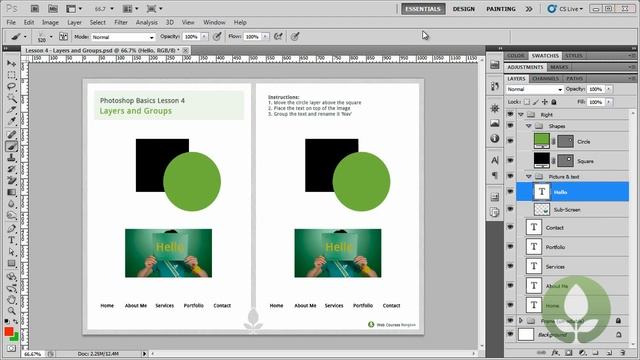Select the Move tool
The image size is (640, 360).
[x=11, y=64]
